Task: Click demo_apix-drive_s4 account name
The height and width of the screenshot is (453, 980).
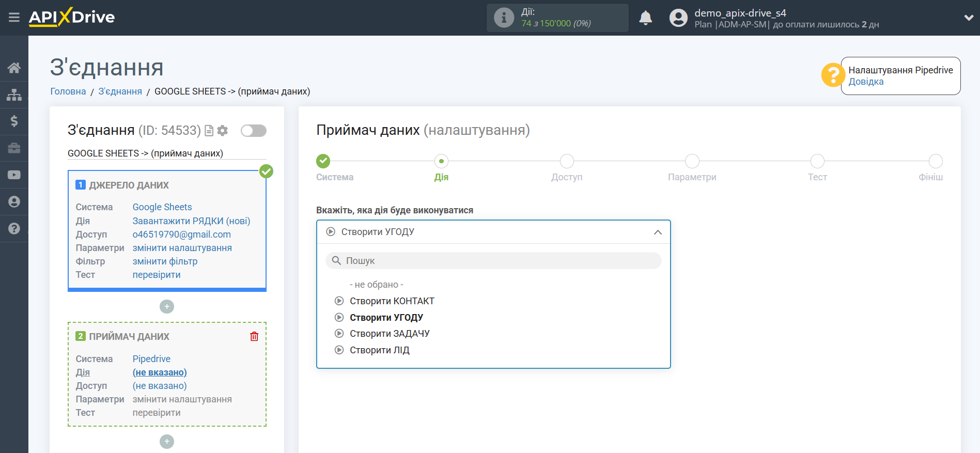Action: [x=740, y=13]
